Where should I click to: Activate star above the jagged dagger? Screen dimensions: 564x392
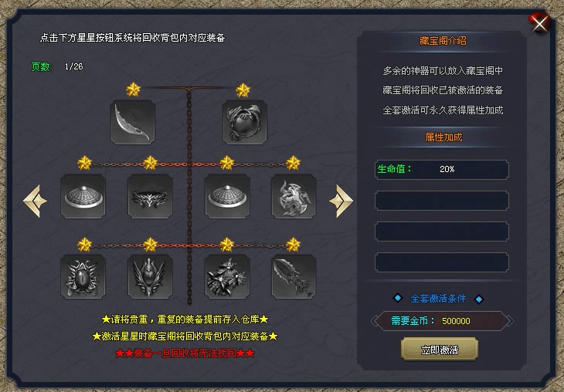click(293, 245)
